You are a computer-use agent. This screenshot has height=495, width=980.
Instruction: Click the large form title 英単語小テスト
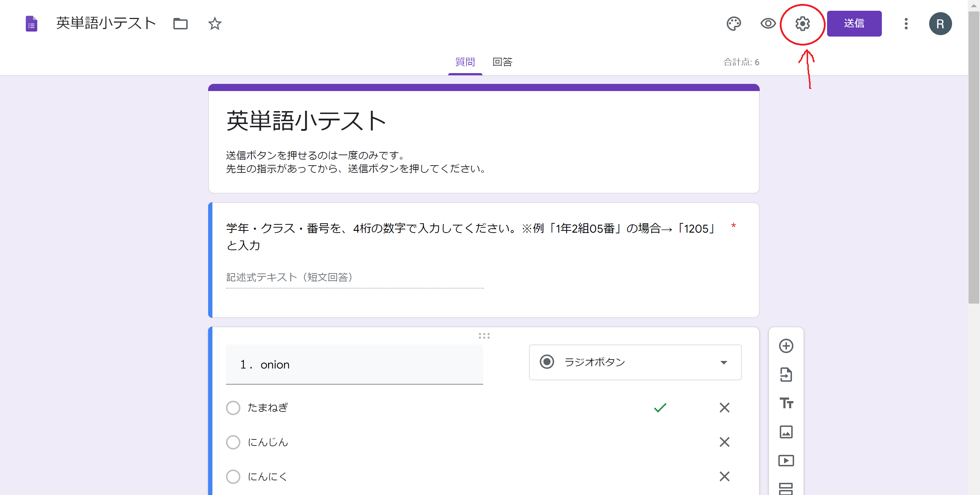pos(306,121)
